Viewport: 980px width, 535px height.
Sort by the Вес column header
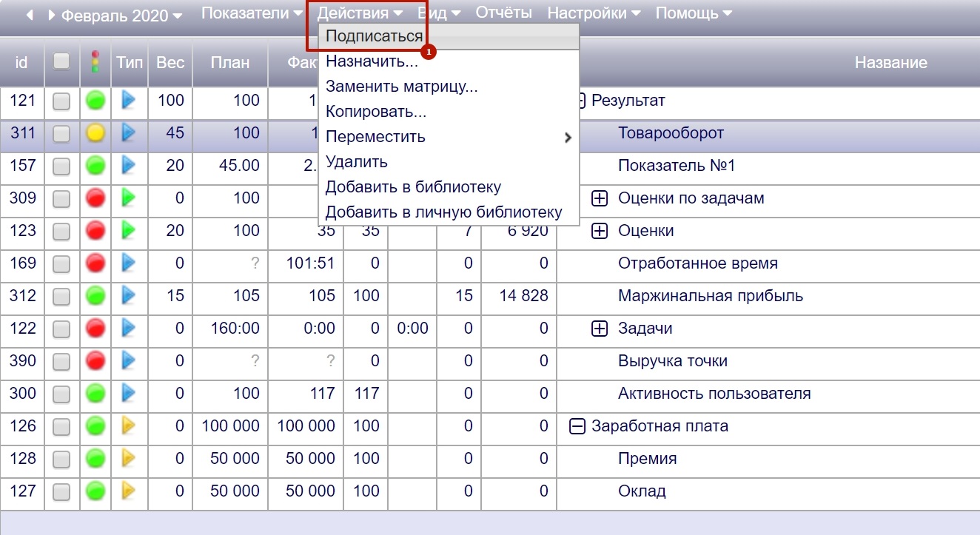(x=170, y=63)
